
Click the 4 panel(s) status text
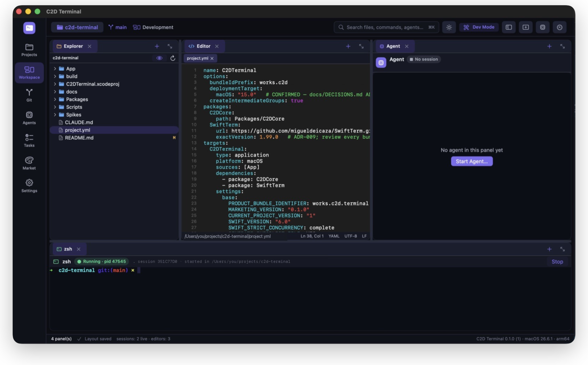point(61,339)
